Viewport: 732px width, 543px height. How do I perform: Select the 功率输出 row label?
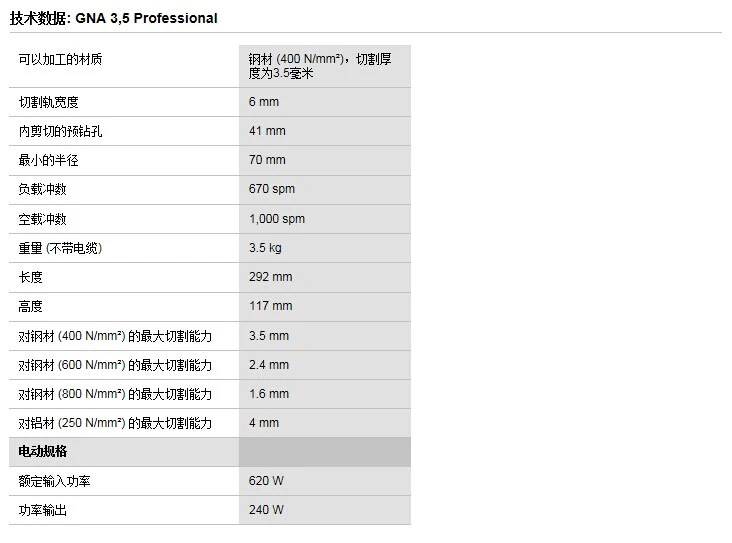(43, 510)
